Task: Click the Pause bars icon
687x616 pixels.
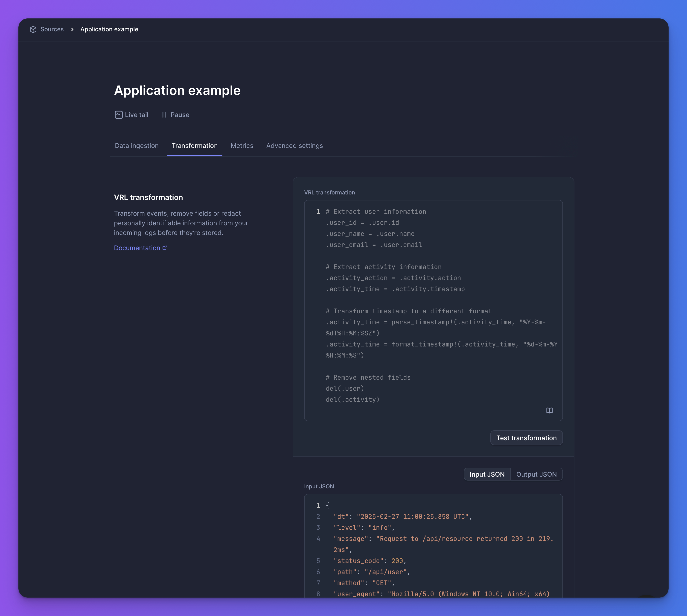Action: click(164, 115)
